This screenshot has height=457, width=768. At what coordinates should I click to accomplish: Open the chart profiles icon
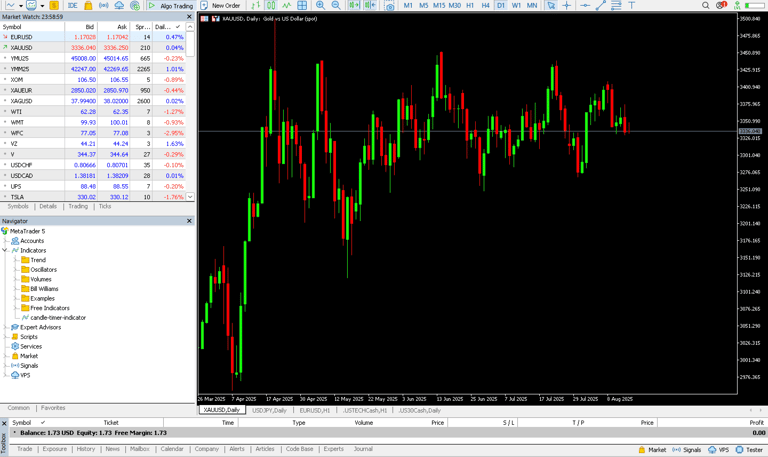[x=31, y=5]
